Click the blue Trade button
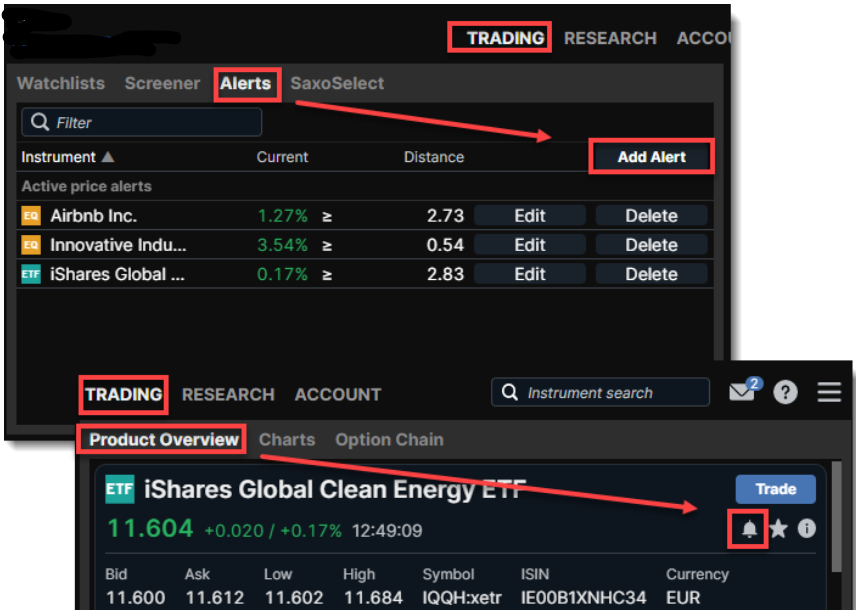The height and width of the screenshot is (610, 856). pos(775,489)
